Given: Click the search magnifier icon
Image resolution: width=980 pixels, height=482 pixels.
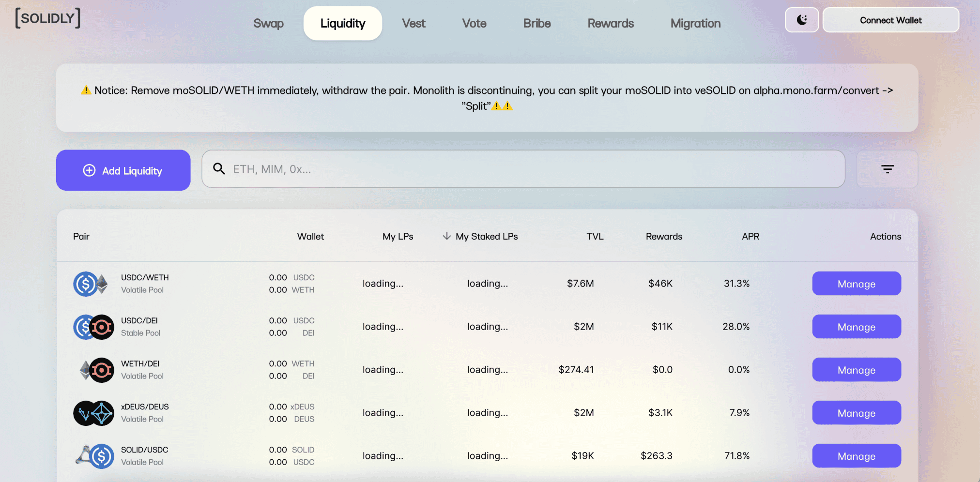Looking at the screenshot, I should 219,168.
